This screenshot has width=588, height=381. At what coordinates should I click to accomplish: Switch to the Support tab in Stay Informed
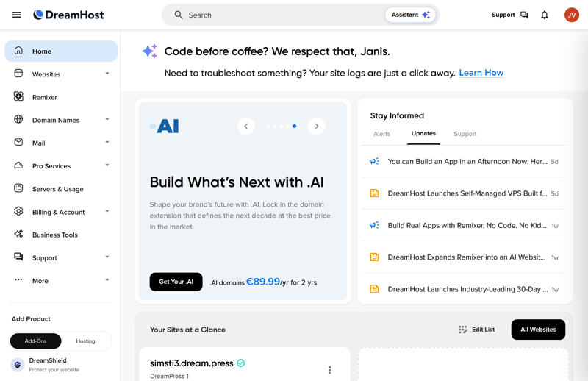point(465,134)
